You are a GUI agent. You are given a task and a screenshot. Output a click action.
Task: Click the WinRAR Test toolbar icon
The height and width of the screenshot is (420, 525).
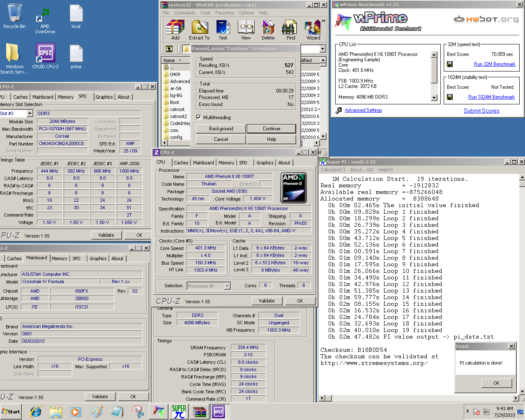point(223,30)
